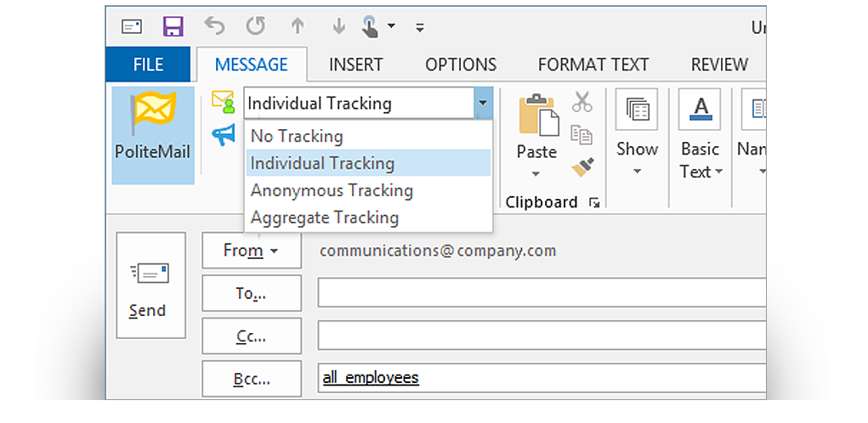868x423 pixels.
Task: Click the Copy icon in Clipboard group
Action: [x=582, y=134]
